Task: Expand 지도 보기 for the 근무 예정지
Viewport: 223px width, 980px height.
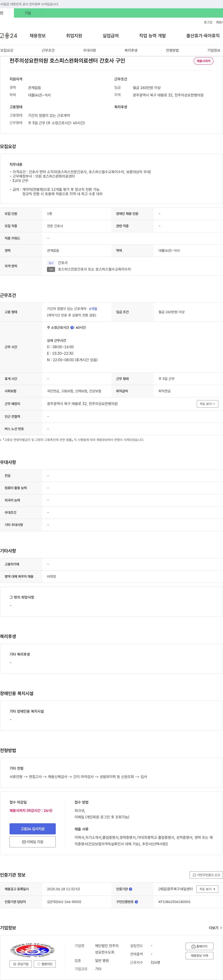Action: [x=207, y=404]
